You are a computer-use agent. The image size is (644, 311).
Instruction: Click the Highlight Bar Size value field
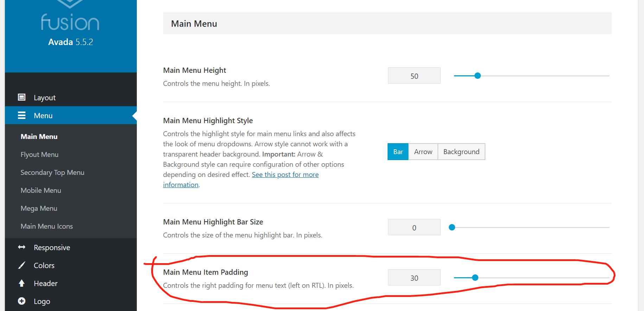coord(414,228)
